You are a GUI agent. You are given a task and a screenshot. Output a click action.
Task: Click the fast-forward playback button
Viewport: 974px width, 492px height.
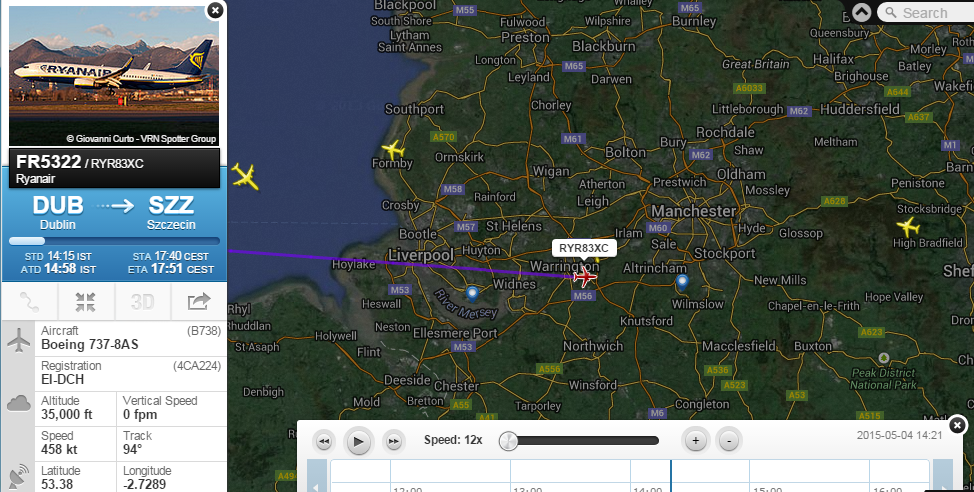coord(393,442)
